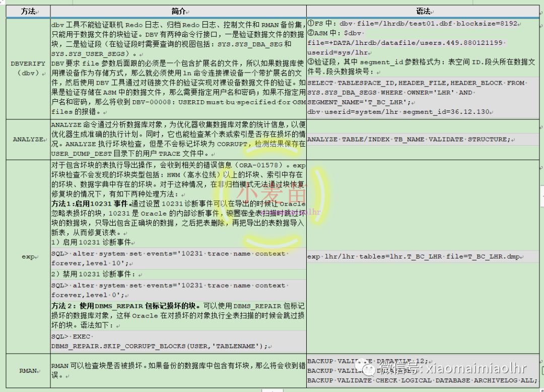
Task: Click the ③验证段 segment_id parameter format line
Action: pyautogui.click(x=422, y=67)
